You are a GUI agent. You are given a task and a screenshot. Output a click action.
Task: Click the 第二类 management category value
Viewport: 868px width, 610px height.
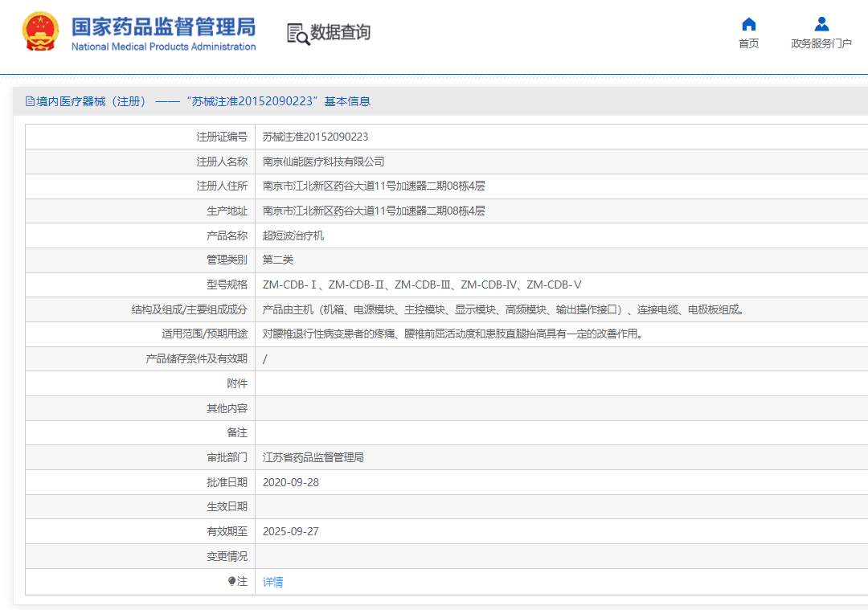coord(278,260)
